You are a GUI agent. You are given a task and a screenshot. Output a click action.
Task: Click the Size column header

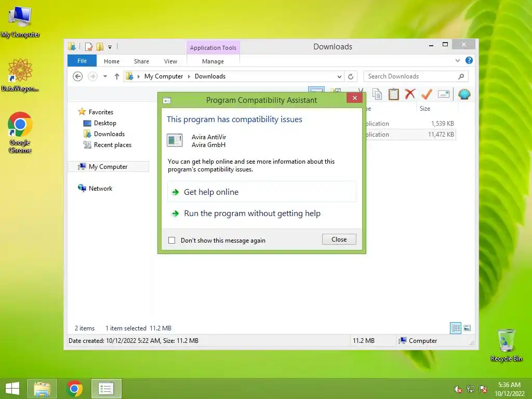425,109
